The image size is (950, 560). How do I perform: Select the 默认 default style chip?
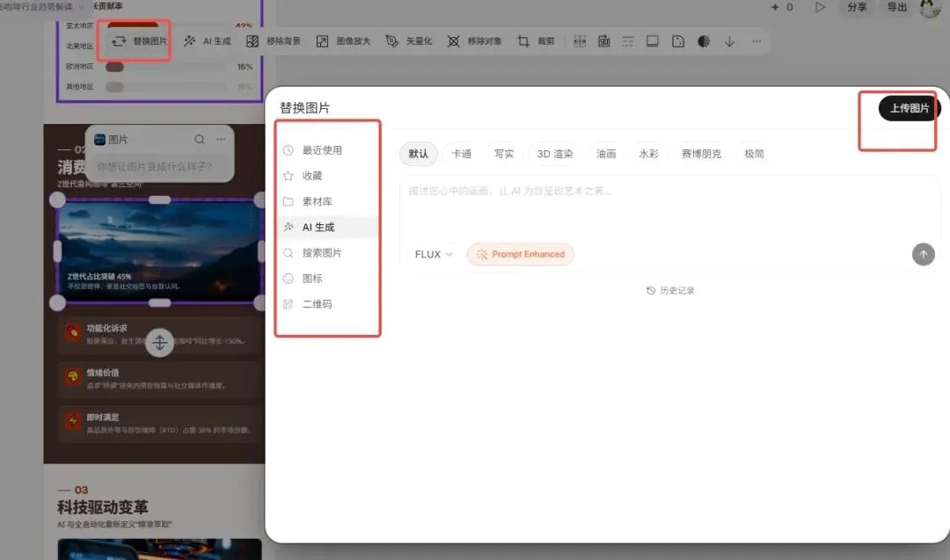click(418, 154)
